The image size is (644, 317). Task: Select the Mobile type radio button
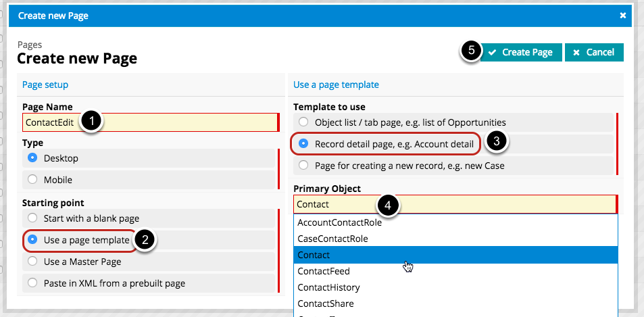coord(32,180)
